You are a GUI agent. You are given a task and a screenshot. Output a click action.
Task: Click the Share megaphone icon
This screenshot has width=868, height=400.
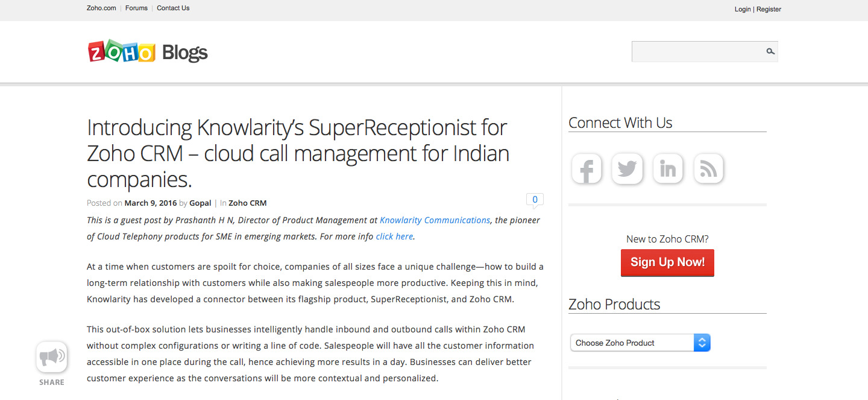pyautogui.click(x=52, y=357)
